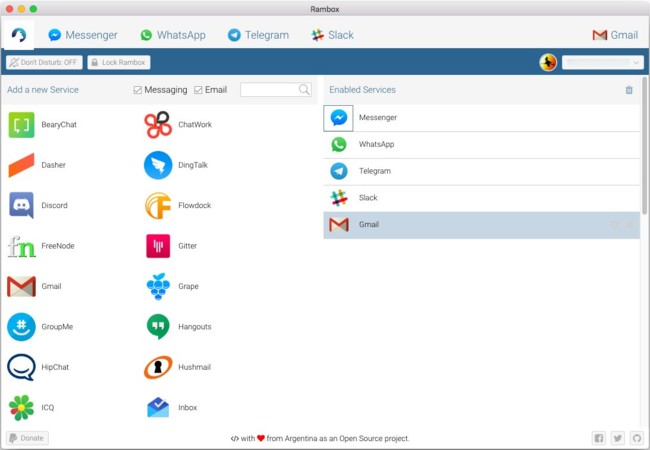Add the GroupMe service icon
Screen dimensions: 650x450
[22, 327]
